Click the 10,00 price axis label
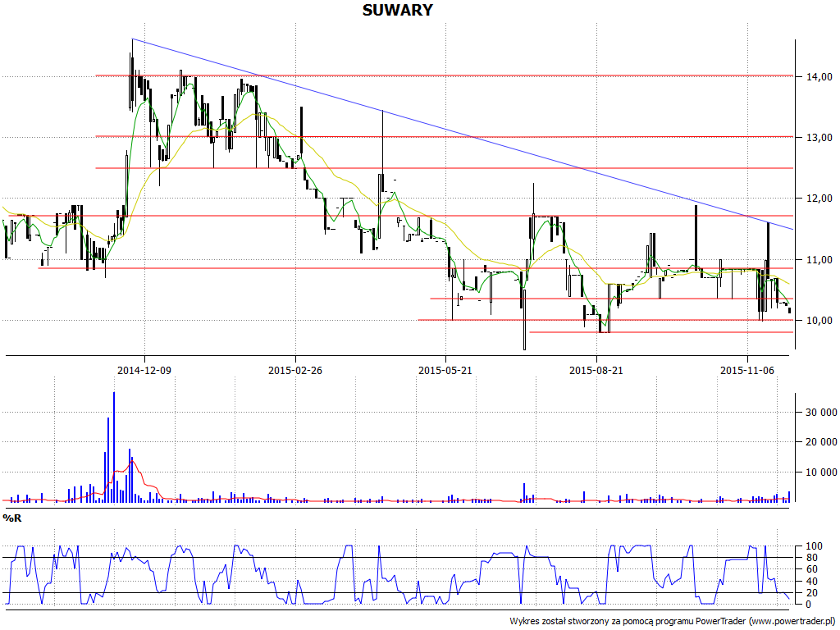This screenshot has height=630, width=840. tap(819, 321)
